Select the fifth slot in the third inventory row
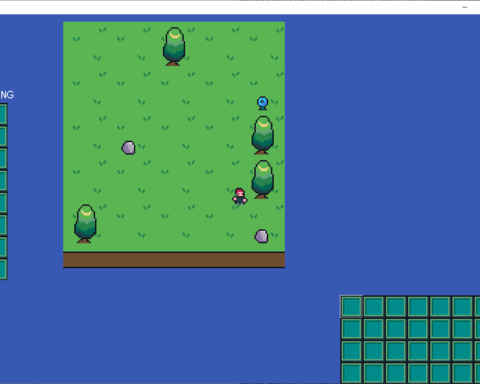 (440, 350)
